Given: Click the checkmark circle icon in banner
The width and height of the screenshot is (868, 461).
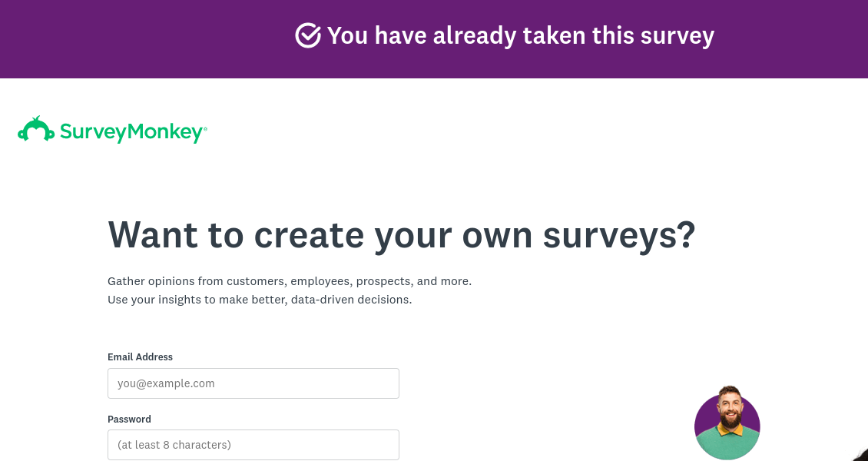Looking at the screenshot, I should (x=308, y=35).
